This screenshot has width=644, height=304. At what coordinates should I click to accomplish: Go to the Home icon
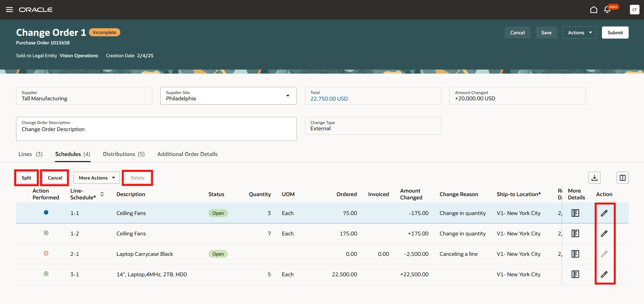593,10
